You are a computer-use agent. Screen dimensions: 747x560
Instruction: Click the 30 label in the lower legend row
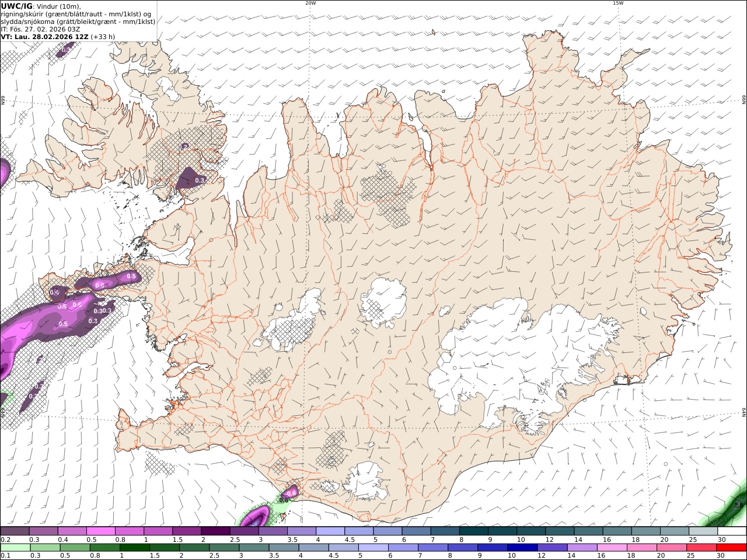point(720,555)
